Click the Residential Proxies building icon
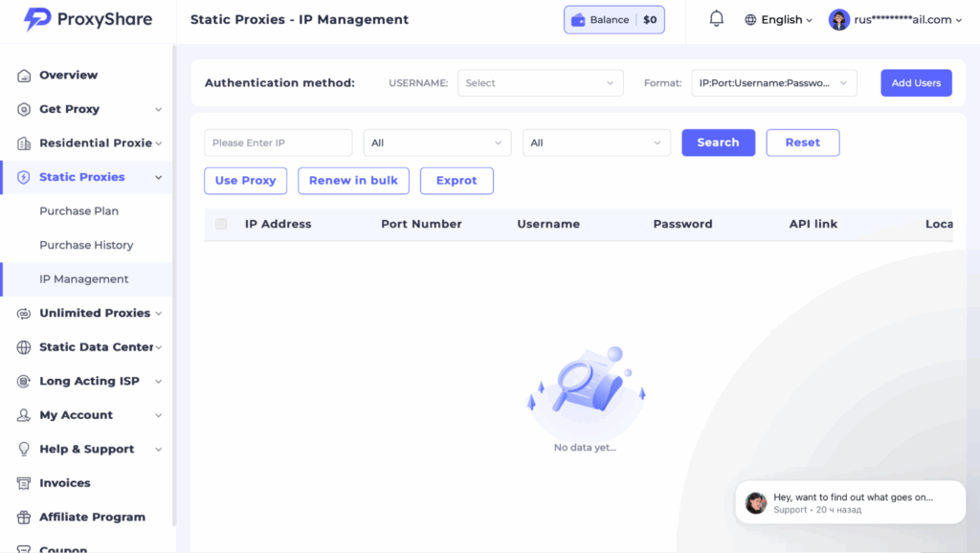 (x=24, y=144)
